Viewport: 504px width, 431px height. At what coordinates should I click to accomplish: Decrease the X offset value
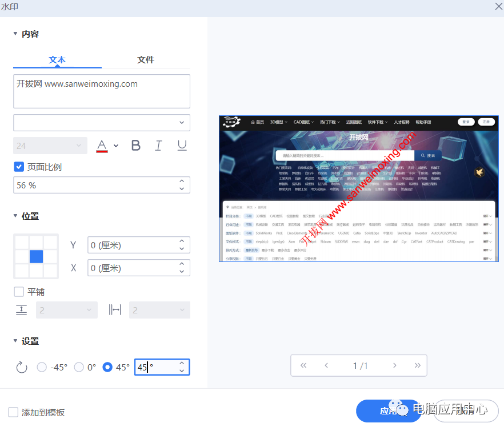point(182,272)
